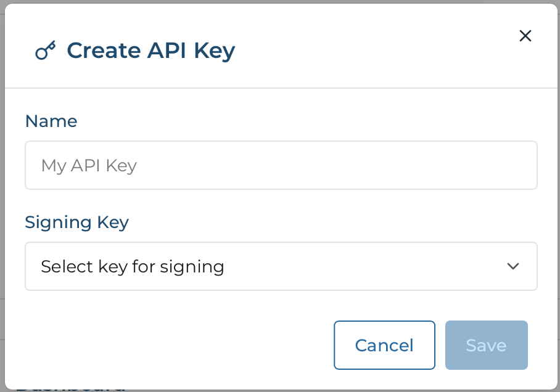
Task: Click the greyed-out Save control
Action: coord(486,345)
